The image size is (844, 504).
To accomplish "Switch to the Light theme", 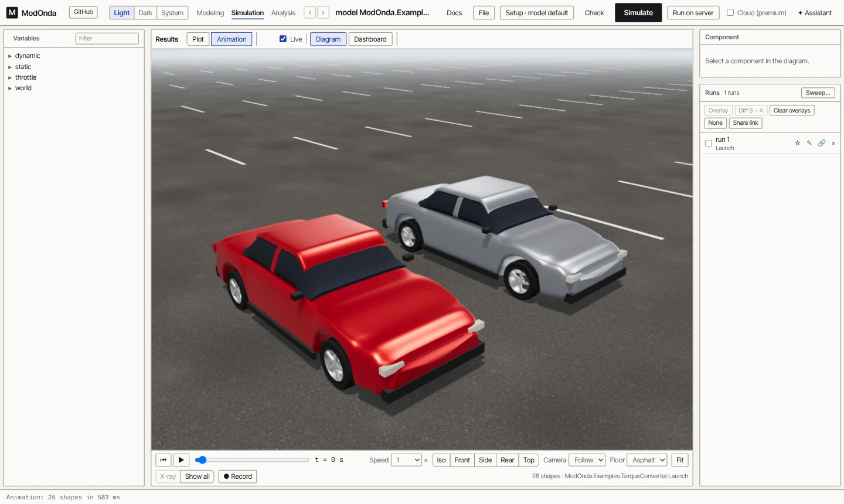I will [x=122, y=13].
